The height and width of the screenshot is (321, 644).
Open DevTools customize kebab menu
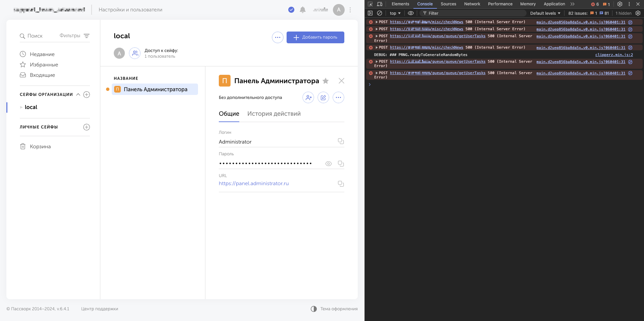click(629, 4)
